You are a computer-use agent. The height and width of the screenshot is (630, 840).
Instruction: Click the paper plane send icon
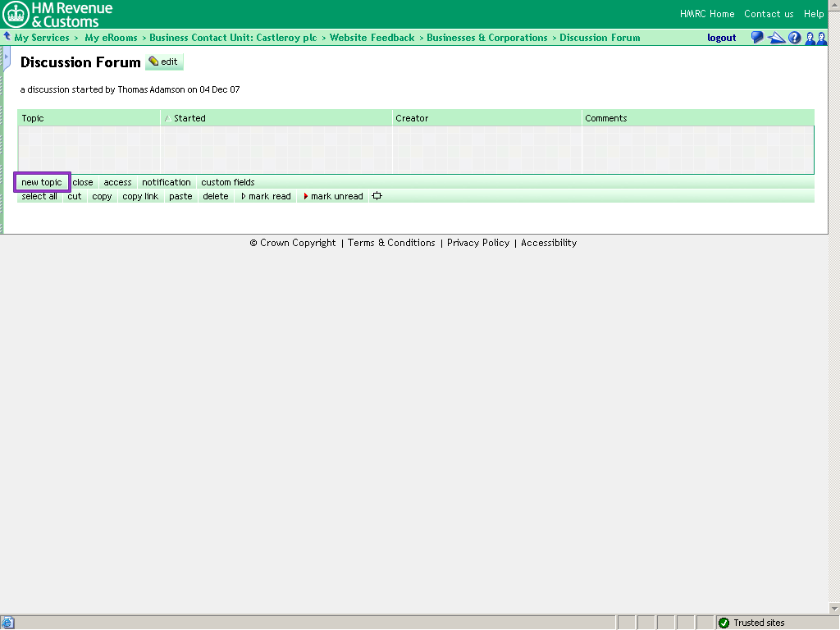[x=776, y=37]
